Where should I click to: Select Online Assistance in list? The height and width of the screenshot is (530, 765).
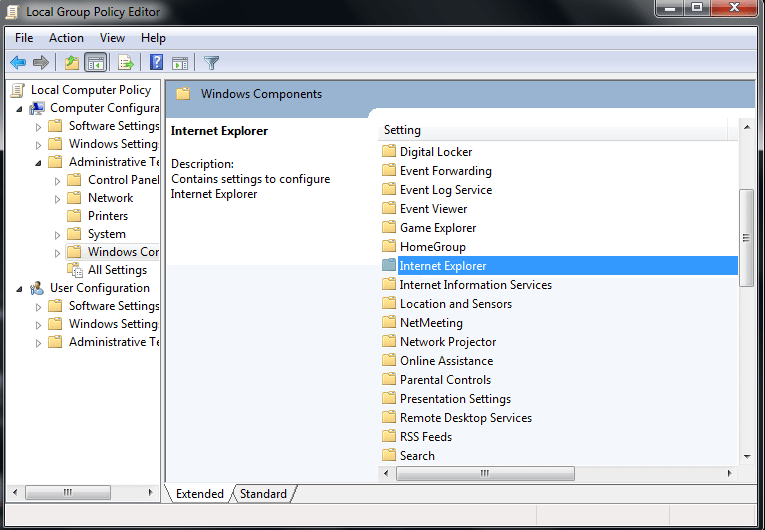point(446,361)
